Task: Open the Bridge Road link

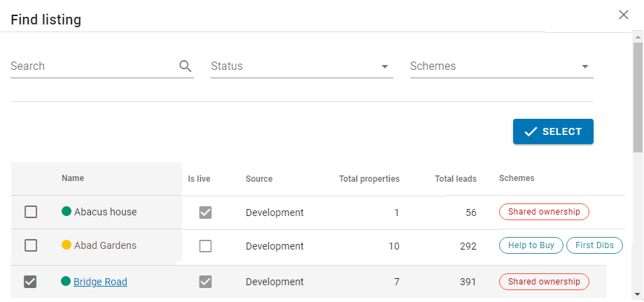Action: click(x=100, y=282)
